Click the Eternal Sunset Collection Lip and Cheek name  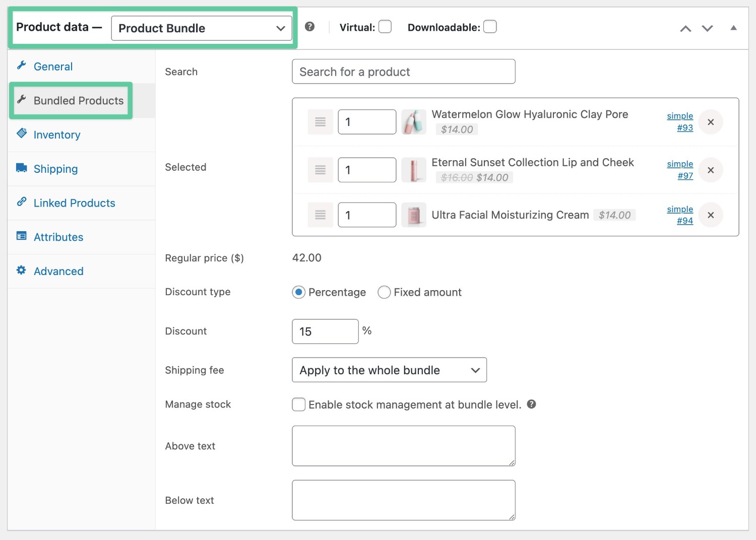point(533,162)
